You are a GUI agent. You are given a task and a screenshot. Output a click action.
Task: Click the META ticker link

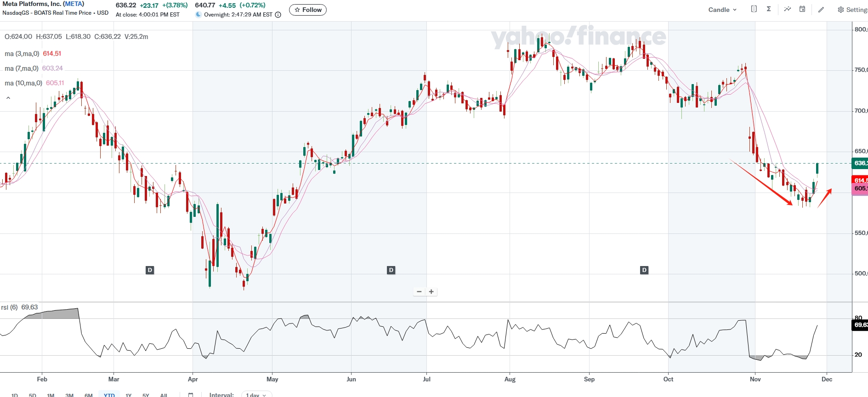74,4
